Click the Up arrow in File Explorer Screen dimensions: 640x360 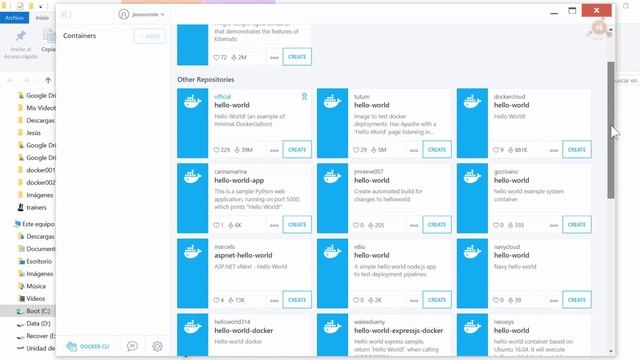(48, 80)
